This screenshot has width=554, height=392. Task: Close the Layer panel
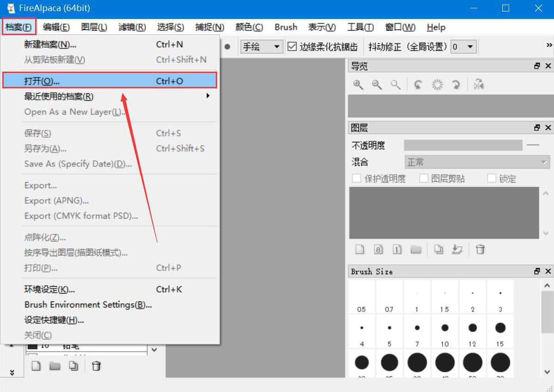[x=548, y=128]
